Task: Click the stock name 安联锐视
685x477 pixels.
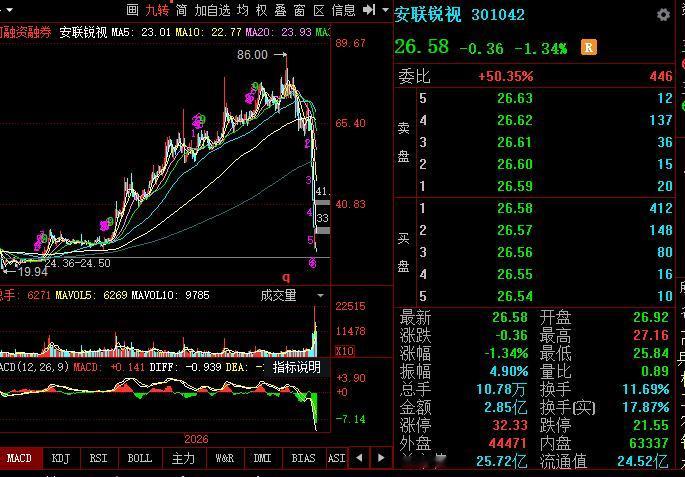Action: click(428, 14)
